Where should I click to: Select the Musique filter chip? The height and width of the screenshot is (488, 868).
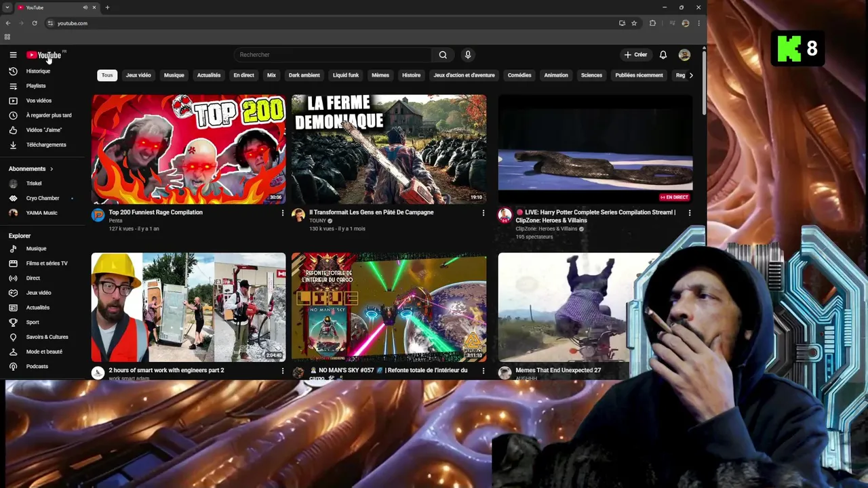pos(174,75)
